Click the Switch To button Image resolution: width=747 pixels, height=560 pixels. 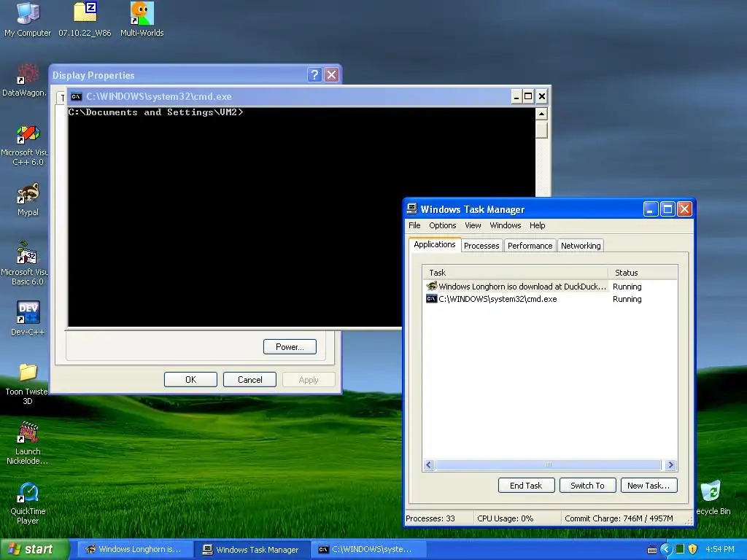point(587,485)
